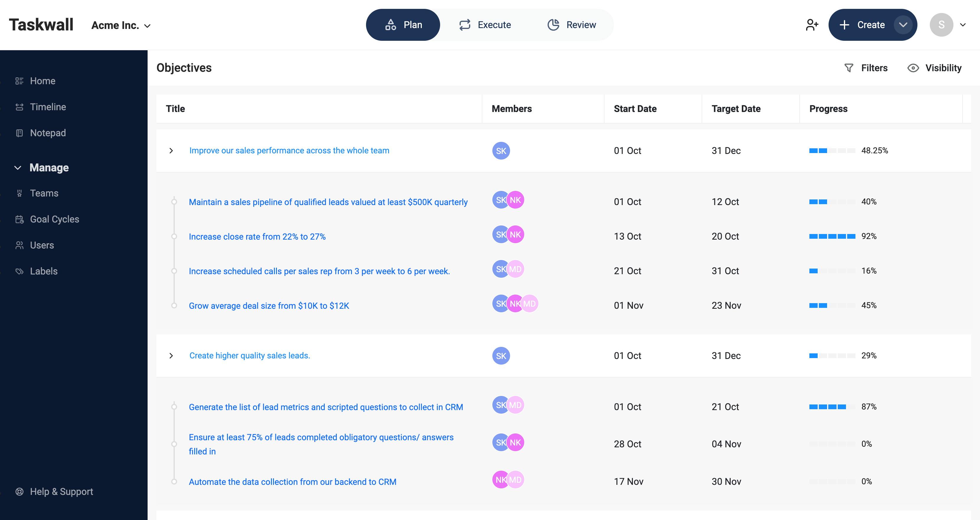This screenshot has width=980, height=520.
Task: Open Goal Cycles in sidebar
Action: tap(54, 219)
